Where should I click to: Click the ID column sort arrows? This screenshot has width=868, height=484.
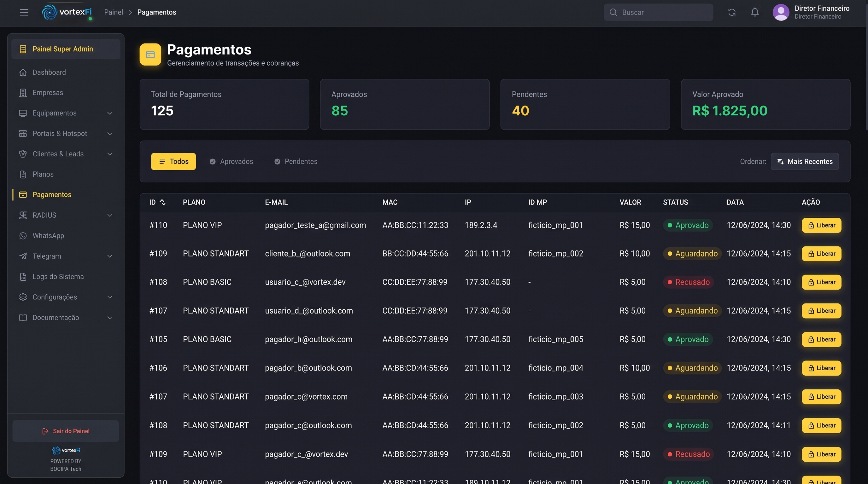pos(162,202)
